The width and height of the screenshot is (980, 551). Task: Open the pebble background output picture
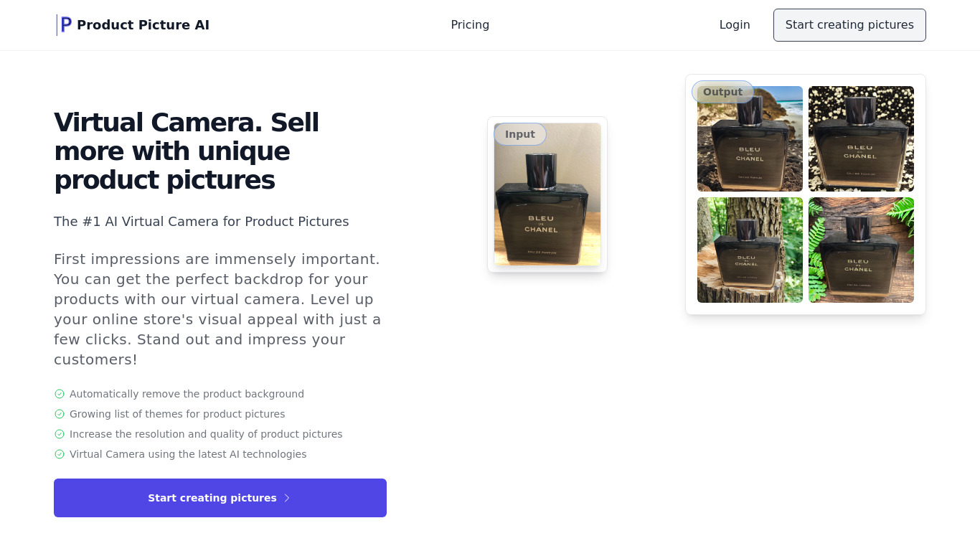tap(861, 139)
